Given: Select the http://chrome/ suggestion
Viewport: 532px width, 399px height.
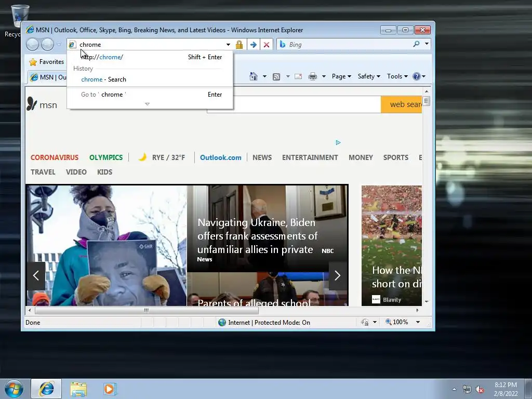Looking at the screenshot, I should click(150, 57).
